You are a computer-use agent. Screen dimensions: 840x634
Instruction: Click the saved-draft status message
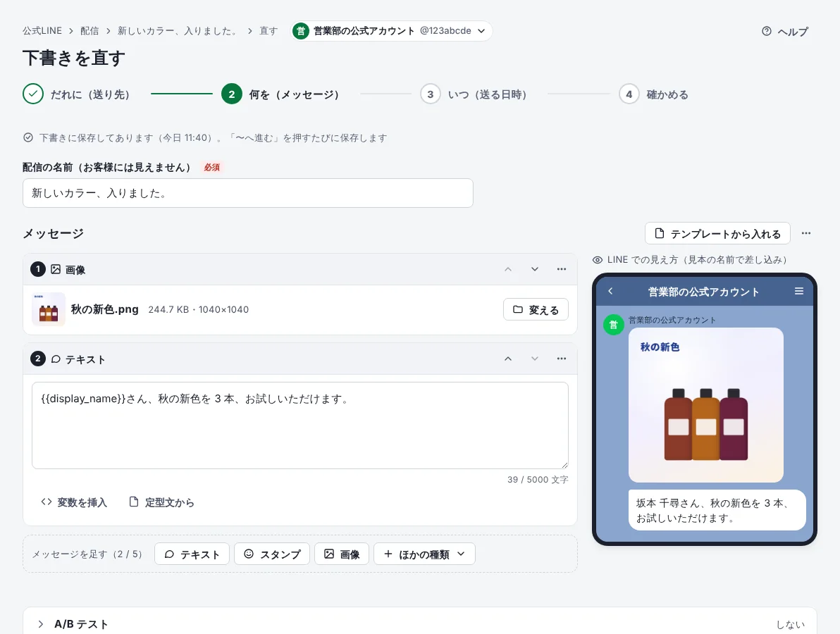click(x=205, y=137)
